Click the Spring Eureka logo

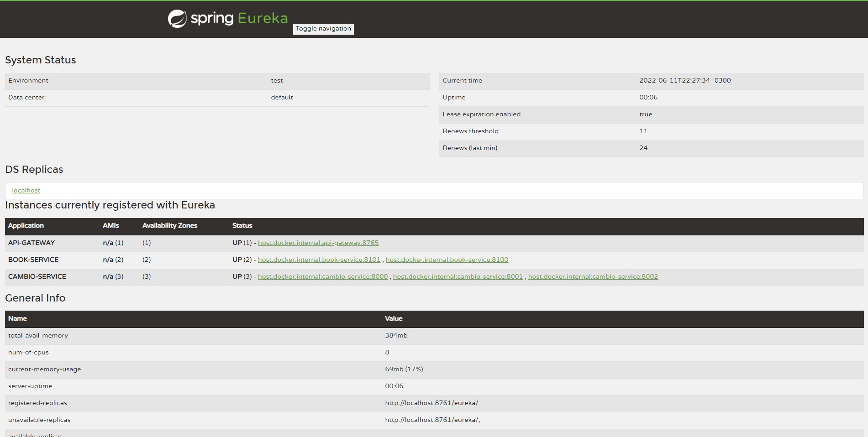pos(228,18)
